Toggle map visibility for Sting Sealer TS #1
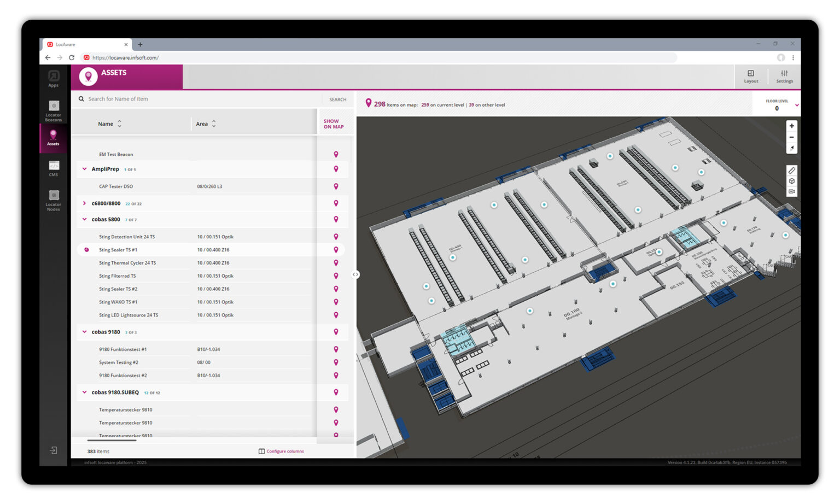The image size is (840, 504). pos(336,249)
